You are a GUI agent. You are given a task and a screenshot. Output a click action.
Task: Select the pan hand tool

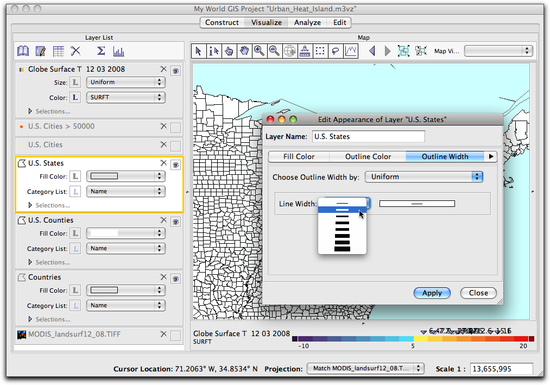click(x=244, y=51)
